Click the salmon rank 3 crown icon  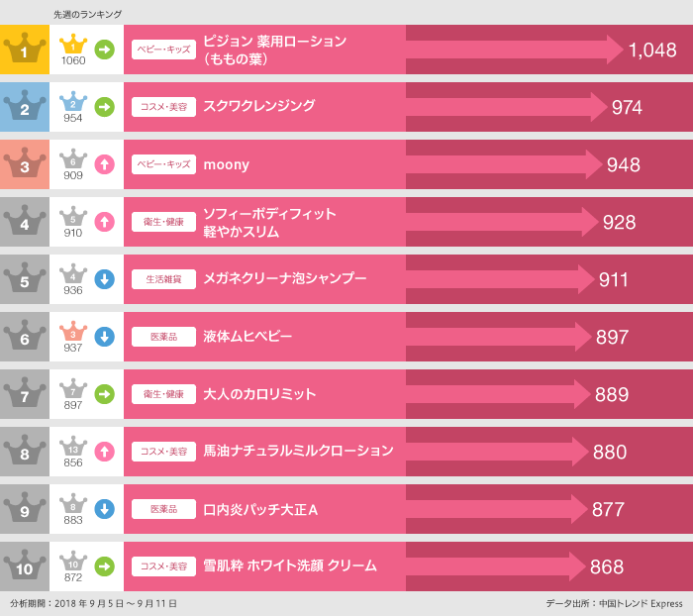pos(25,164)
